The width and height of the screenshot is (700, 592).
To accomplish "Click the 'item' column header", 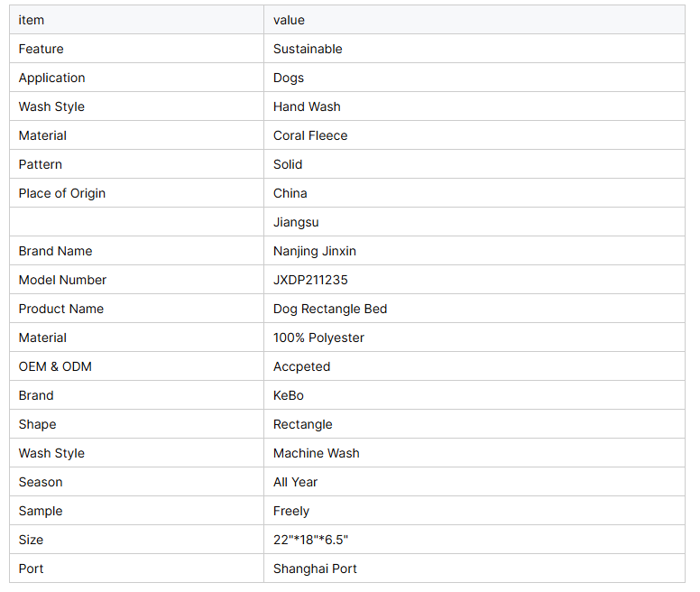I will click(32, 20).
